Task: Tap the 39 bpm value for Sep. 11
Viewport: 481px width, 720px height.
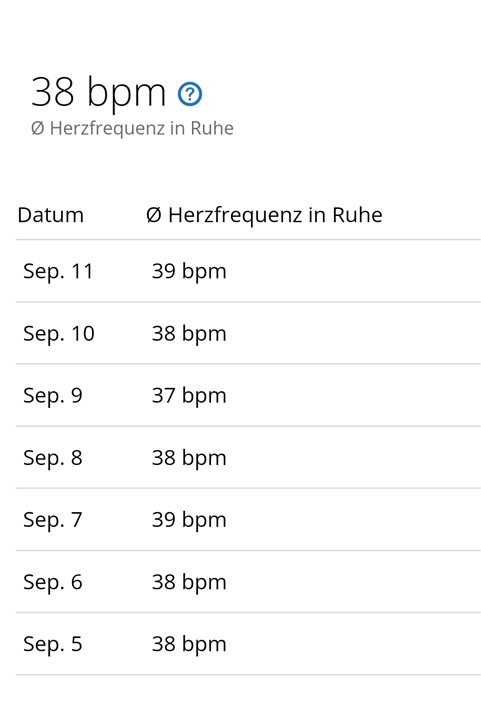Action: coord(189,271)
